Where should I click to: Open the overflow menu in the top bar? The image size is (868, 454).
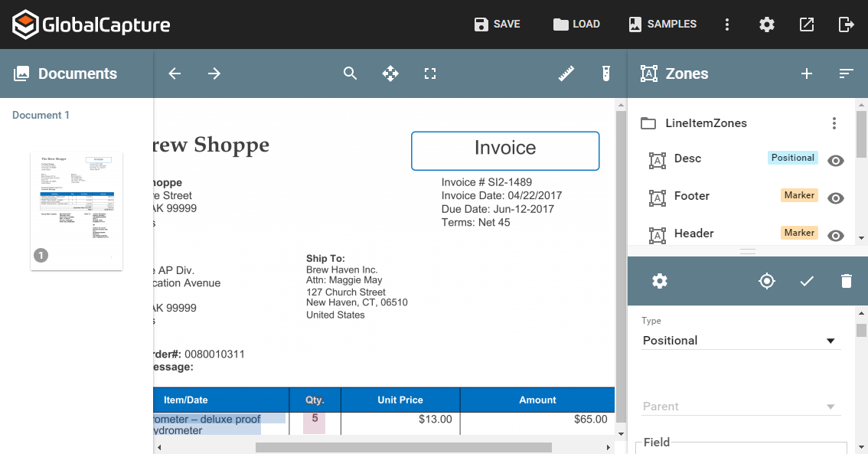726,24
